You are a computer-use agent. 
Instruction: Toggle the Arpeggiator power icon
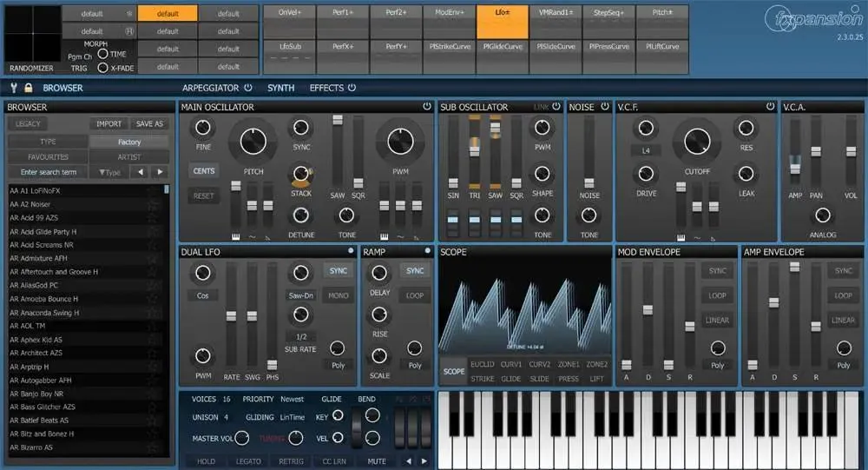[248, 88]
